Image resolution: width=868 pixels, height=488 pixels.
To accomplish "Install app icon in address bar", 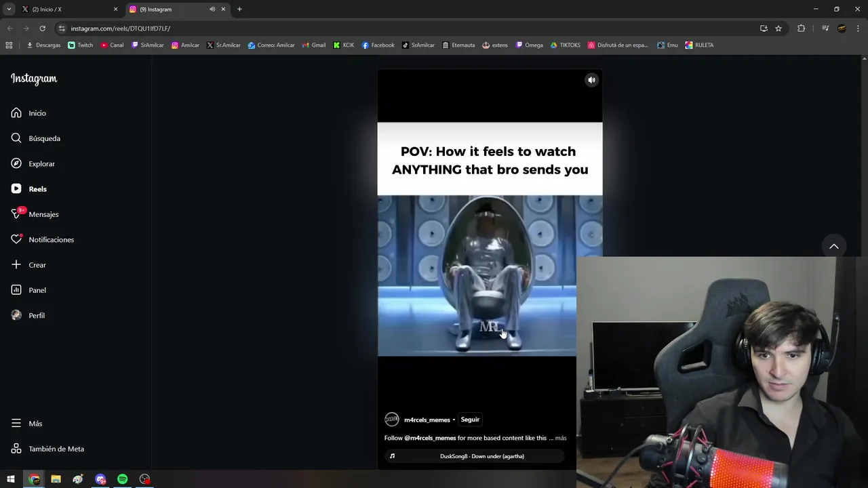I will click(764, 28).
